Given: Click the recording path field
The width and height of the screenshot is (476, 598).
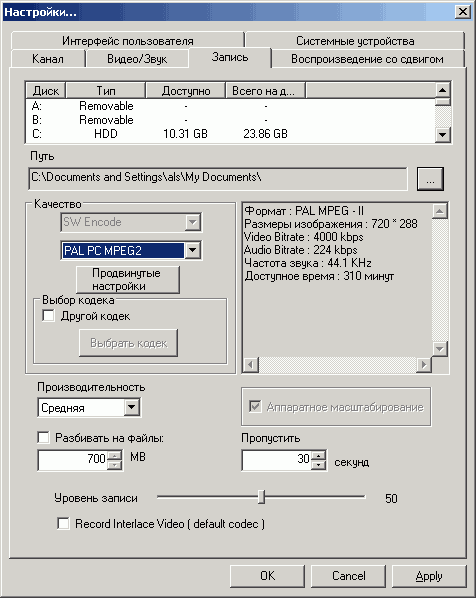Looking at the screenshot, I should click(x=218, y=178).
